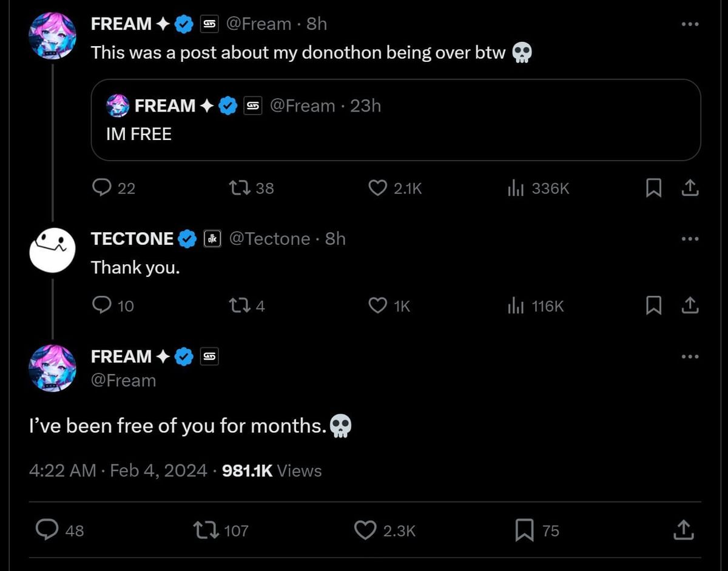The height and width of the screenshot is (571, 728).
Task: Open more options menu on TECTONE's post
Action: [690, 239]
